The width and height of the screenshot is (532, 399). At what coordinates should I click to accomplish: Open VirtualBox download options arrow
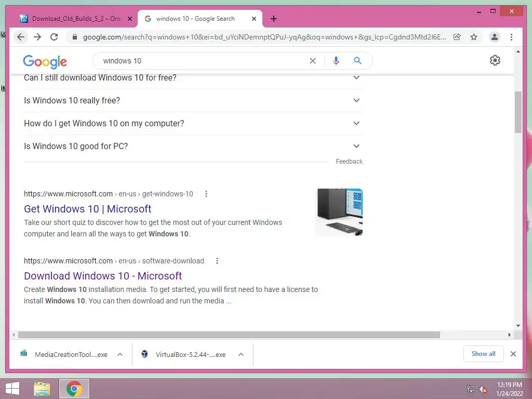[x=241, y=354]
